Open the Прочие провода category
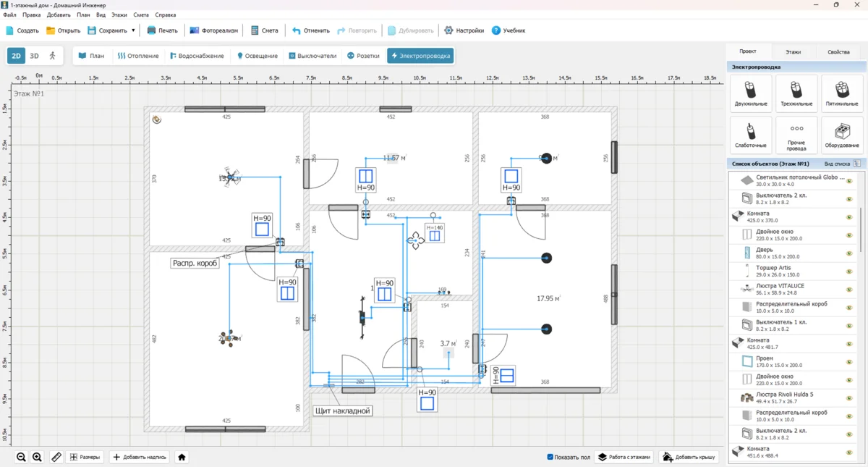This screenshot has height=467, width=868. pyautogui.click(x=796, y=135)
